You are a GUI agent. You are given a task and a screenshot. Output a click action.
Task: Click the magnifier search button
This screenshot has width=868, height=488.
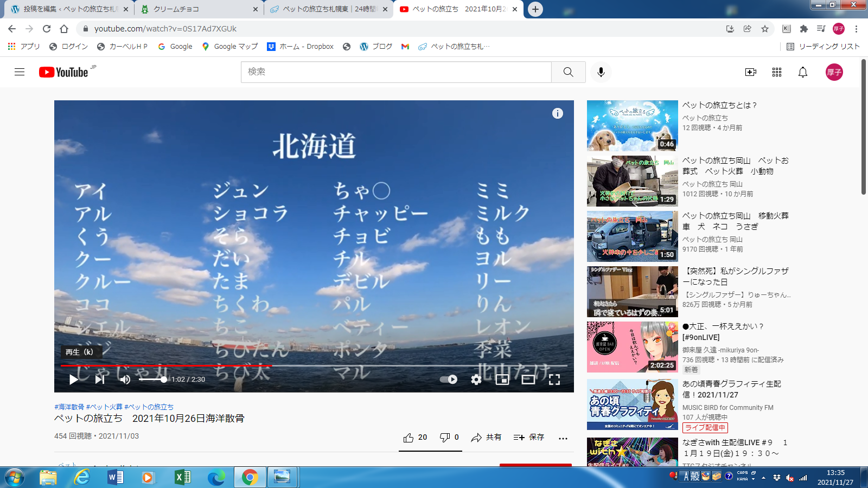[x=568, y=72]
